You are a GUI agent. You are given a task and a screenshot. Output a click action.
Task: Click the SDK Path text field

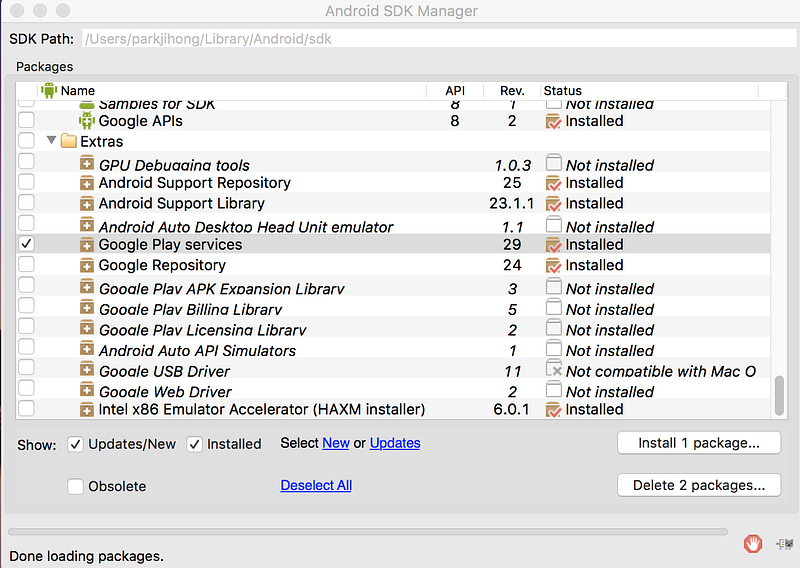point(439,39)
